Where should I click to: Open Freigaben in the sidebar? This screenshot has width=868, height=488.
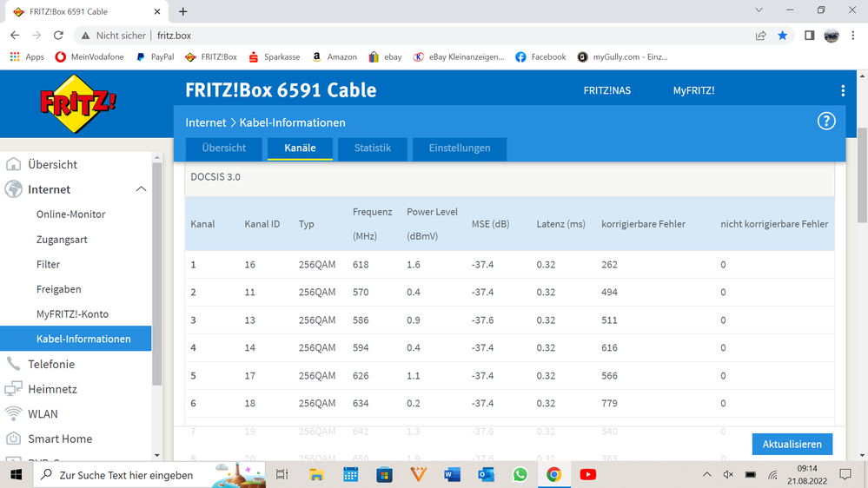59,289
